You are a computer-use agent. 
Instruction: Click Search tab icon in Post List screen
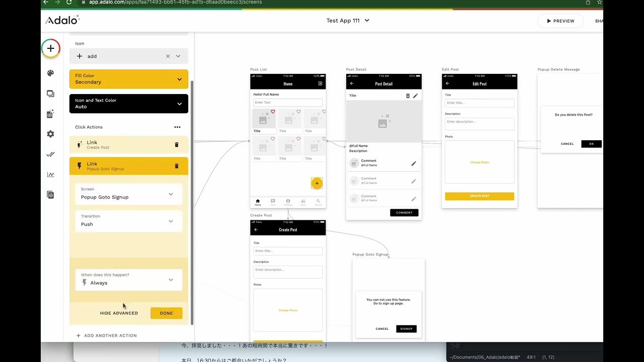click(x=318, y=202)
